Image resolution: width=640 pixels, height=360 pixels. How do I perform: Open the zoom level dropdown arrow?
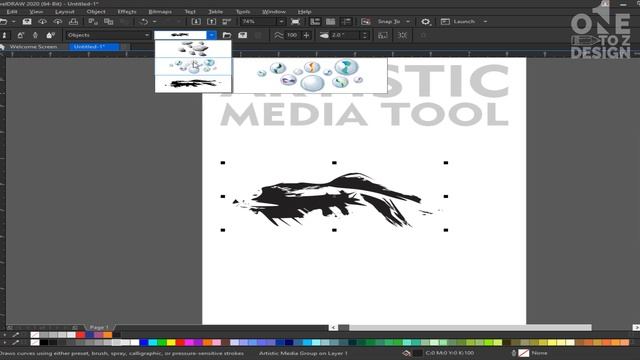(x=281, y=21)
